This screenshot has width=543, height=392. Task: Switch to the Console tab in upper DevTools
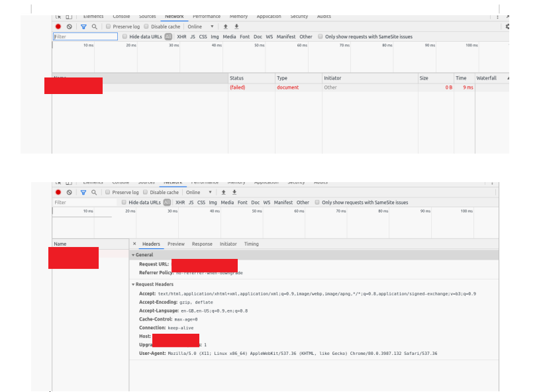click(121, 17)
